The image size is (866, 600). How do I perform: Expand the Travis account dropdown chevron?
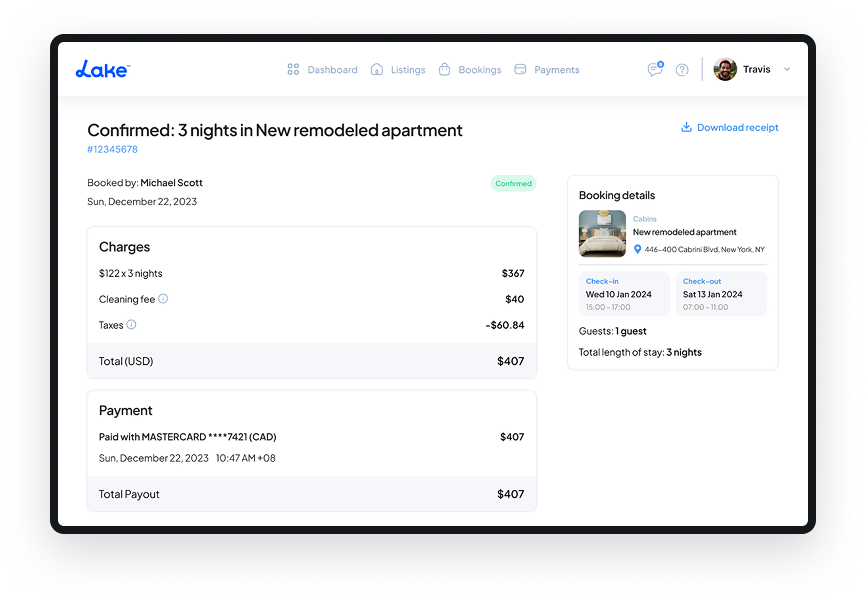coord(787,70)
